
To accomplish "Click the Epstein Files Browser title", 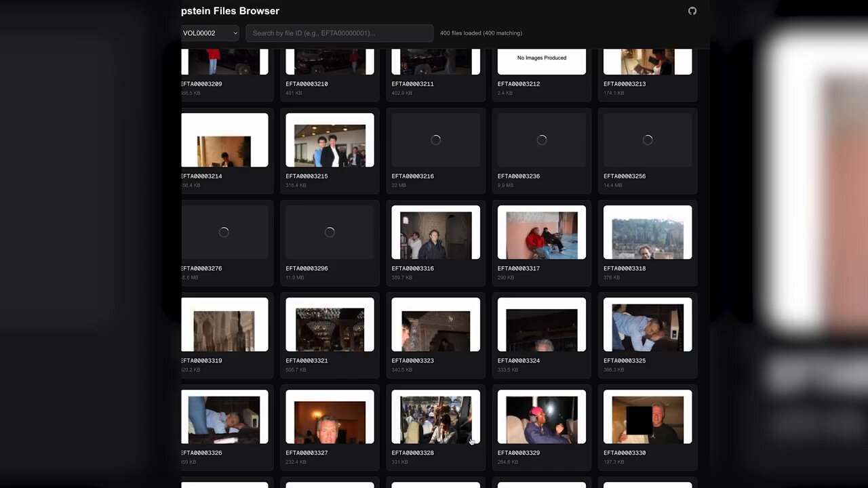I will click(x=230, y=11).
